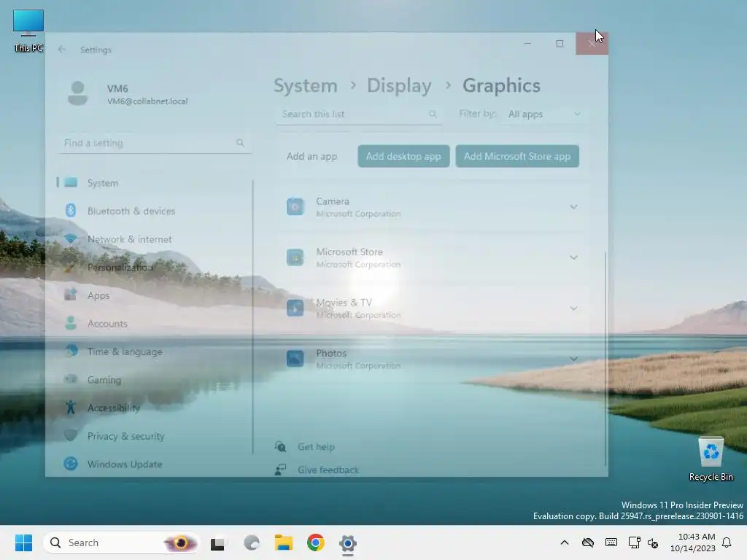Click the VM6 user avatar

77,93
